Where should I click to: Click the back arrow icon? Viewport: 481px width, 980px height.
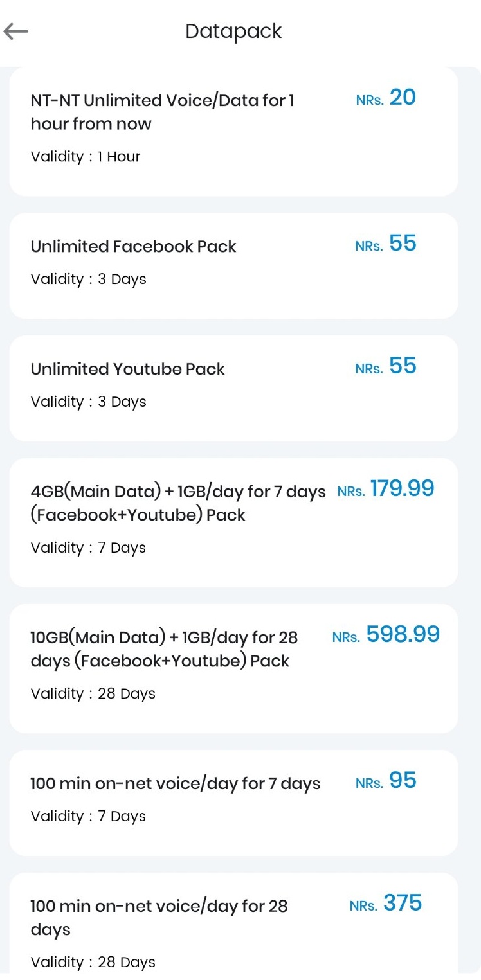[15, 31]
